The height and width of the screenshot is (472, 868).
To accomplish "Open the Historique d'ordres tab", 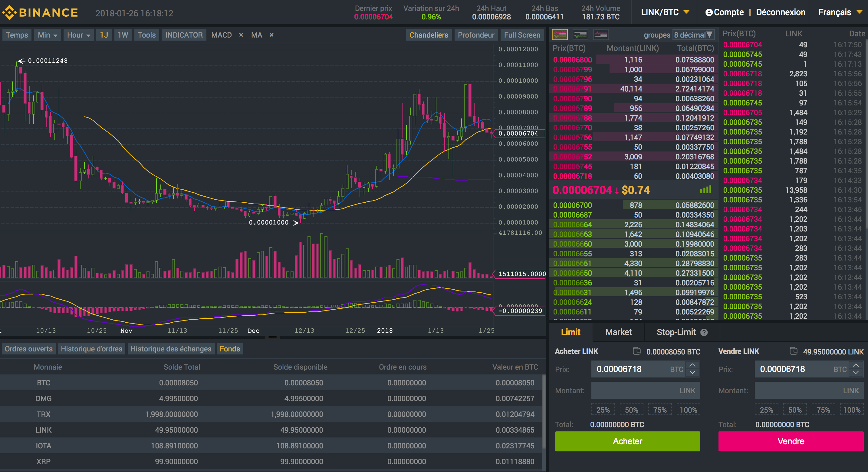I will [x=91, y=349].
